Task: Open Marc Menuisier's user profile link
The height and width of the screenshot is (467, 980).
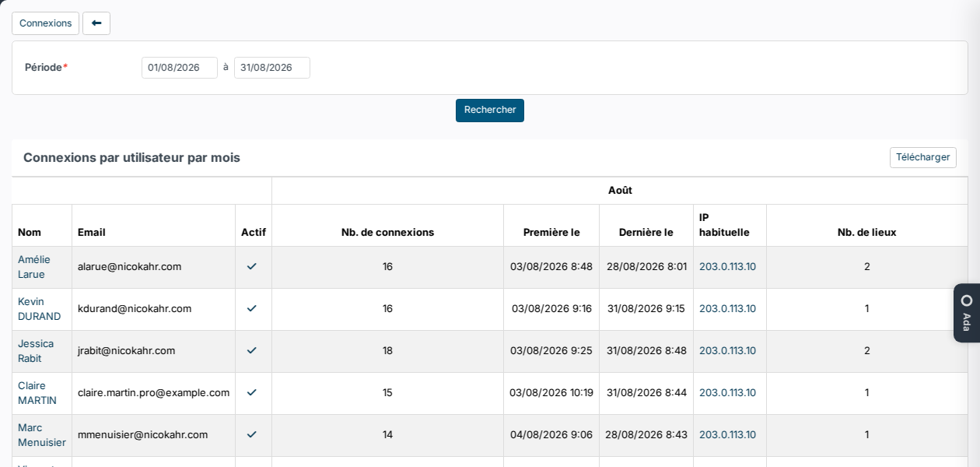Action: tap(42, 435)
